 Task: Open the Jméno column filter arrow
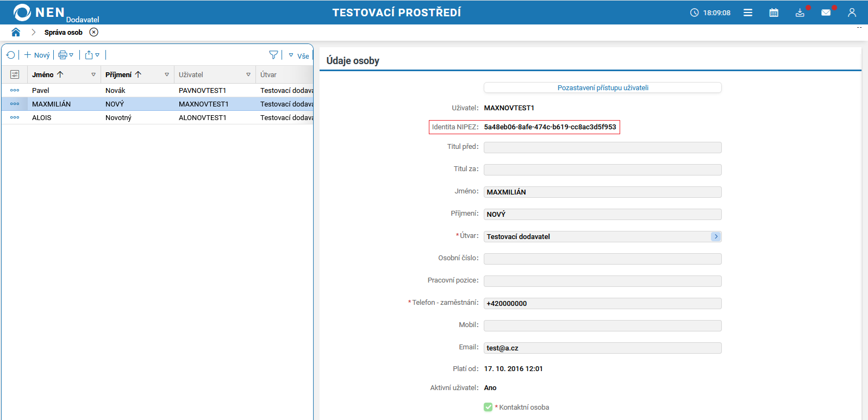[x=93, y=74]
